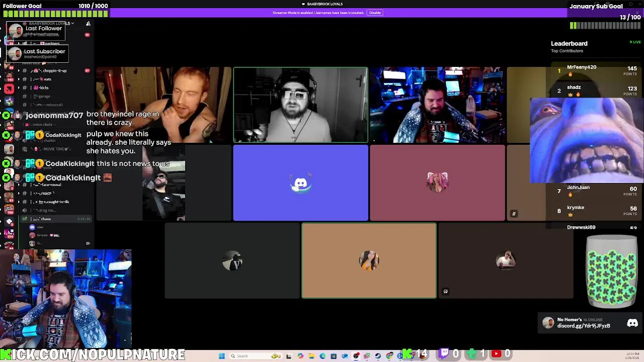This screenshot has height=362, width=644.
Task: Select the tan highlighted avatar tile
Action: 369,261
